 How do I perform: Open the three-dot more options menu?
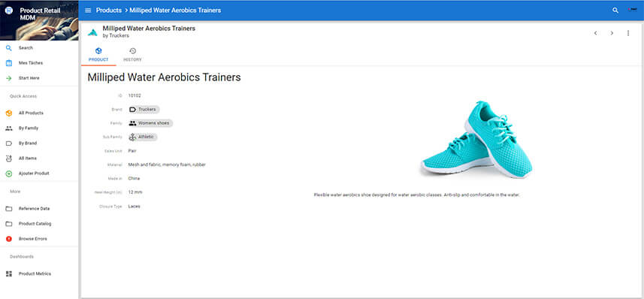coord(628,33)
